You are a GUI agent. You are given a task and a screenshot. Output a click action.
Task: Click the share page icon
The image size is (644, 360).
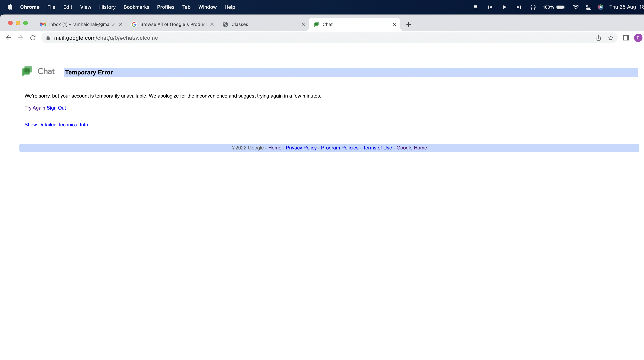[x=598, y=38]
